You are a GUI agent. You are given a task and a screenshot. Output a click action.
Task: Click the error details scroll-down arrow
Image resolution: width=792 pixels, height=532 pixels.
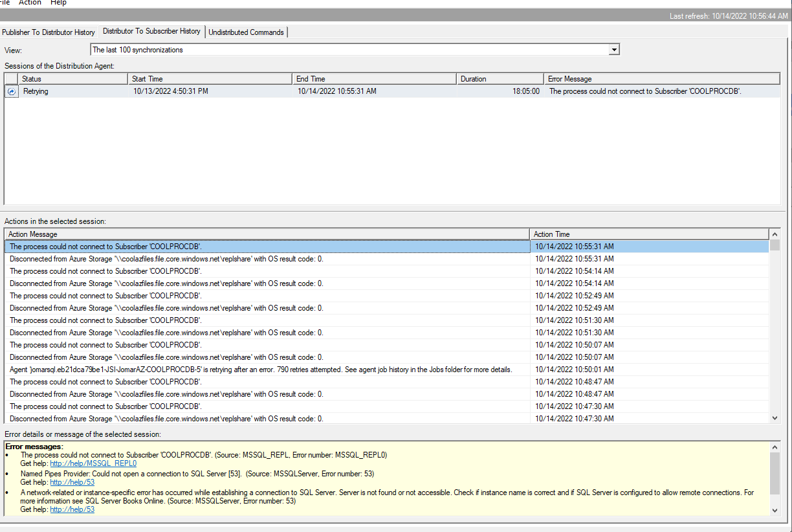(775, 510)
